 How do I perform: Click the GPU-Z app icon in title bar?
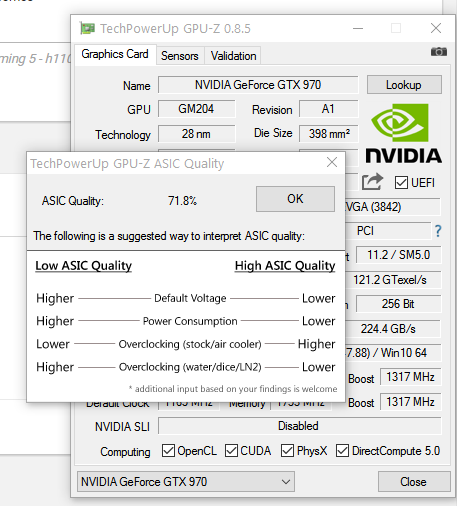point(87,28)
